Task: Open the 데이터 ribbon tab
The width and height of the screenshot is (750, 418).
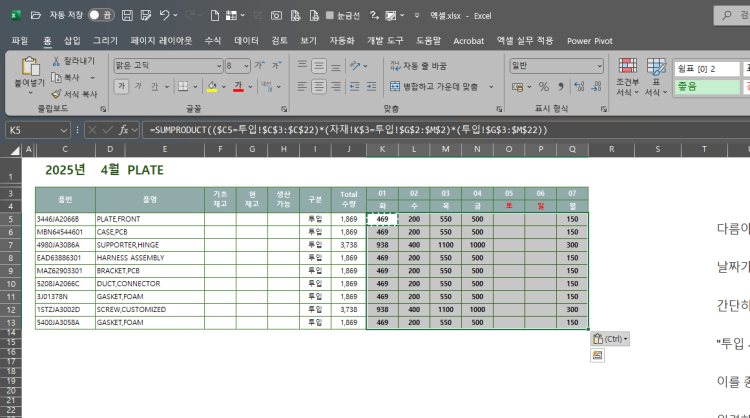Action: 246,41
